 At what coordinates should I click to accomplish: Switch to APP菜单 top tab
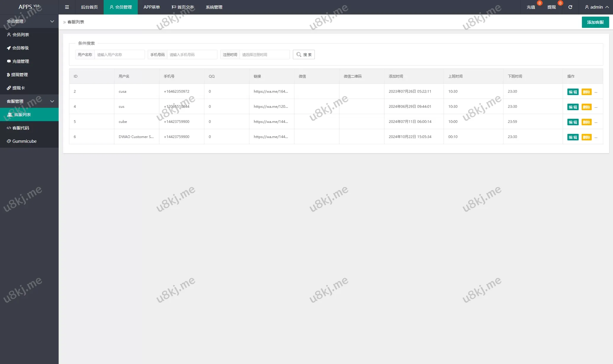(x=152, y=7)
